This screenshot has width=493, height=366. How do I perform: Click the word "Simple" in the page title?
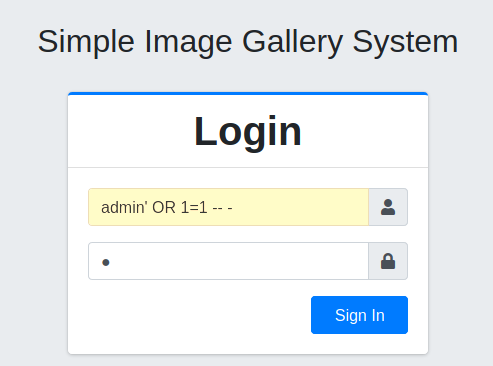[86, 42]
